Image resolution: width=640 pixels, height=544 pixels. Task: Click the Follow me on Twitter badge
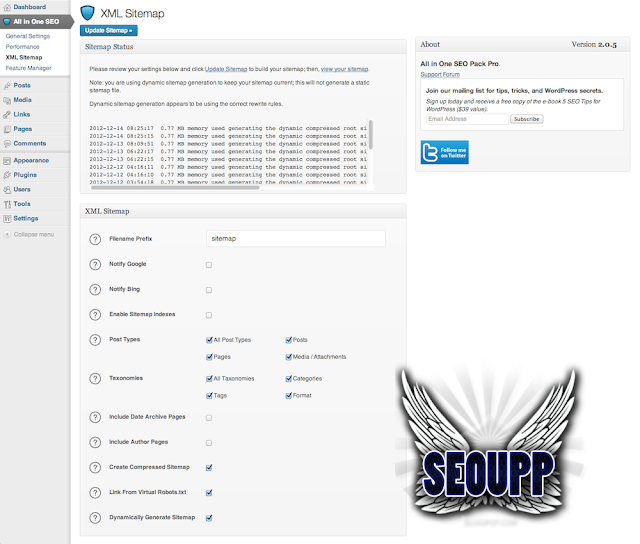444,152
